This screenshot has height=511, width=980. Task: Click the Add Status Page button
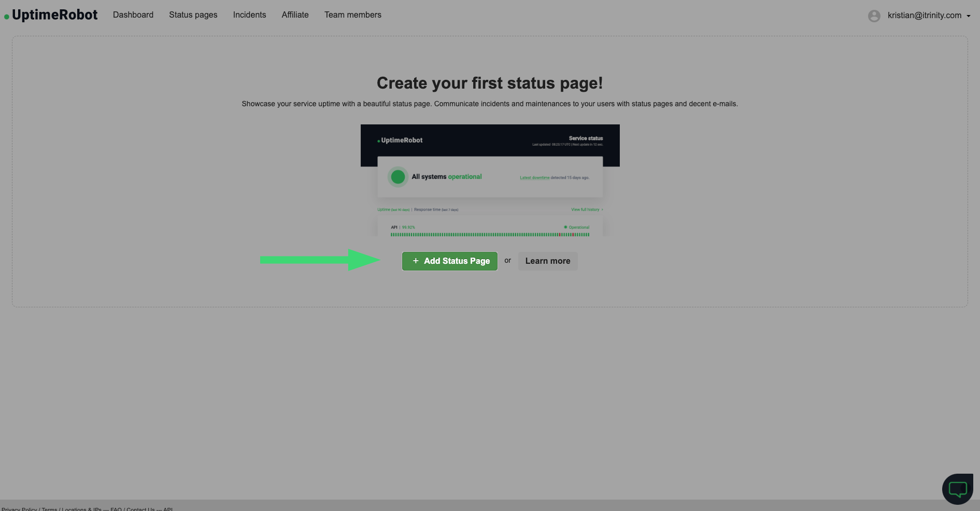point(450,261)
